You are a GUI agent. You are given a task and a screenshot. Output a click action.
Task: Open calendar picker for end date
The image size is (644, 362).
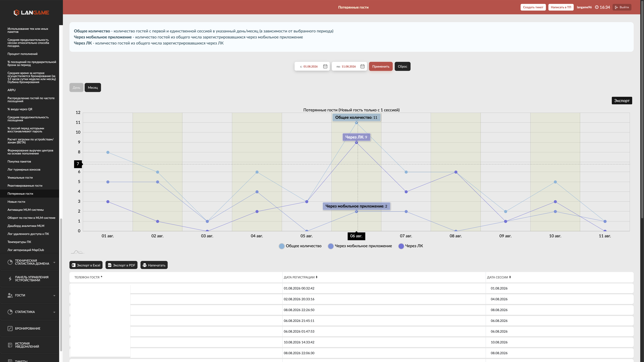coord(362,66)
